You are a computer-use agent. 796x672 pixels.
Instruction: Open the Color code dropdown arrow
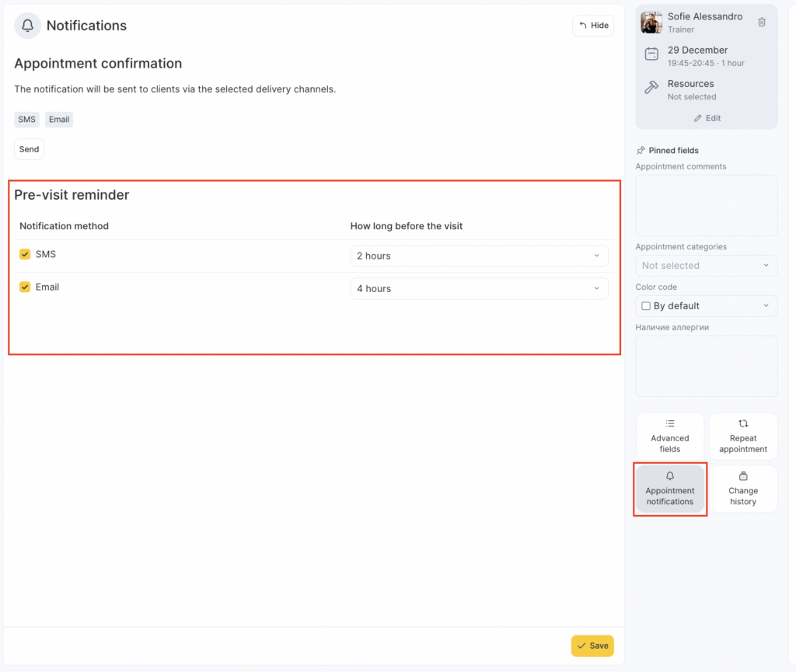pos(765,306)
